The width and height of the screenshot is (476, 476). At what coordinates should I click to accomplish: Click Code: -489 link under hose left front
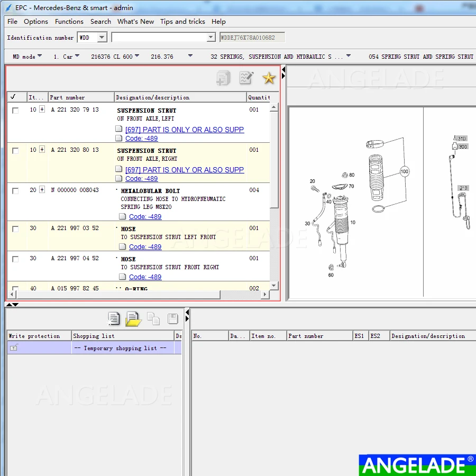[x=145, y=246]
